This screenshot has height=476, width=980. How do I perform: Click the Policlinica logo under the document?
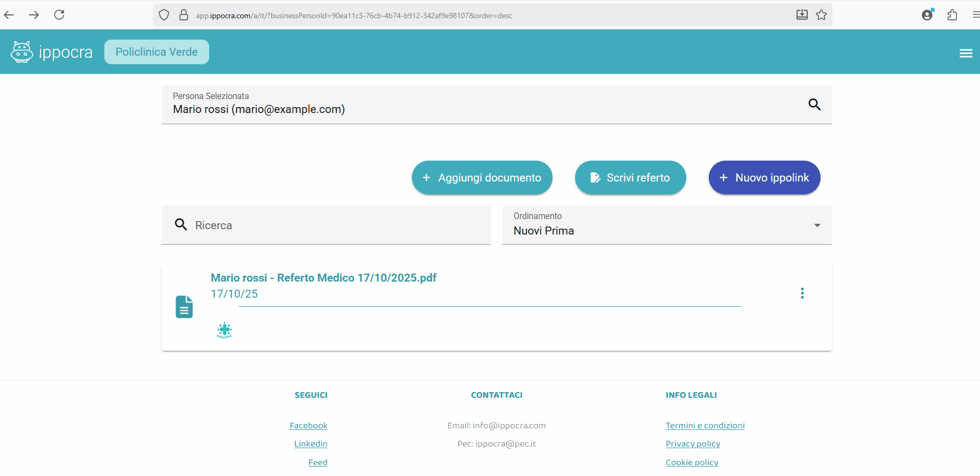[x=225, y=330]
